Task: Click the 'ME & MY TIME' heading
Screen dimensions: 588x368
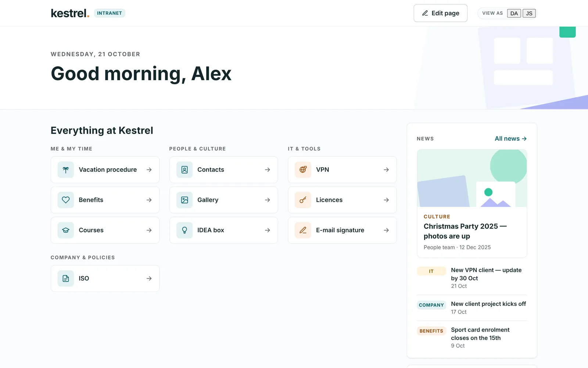Action: pos(72,149)
